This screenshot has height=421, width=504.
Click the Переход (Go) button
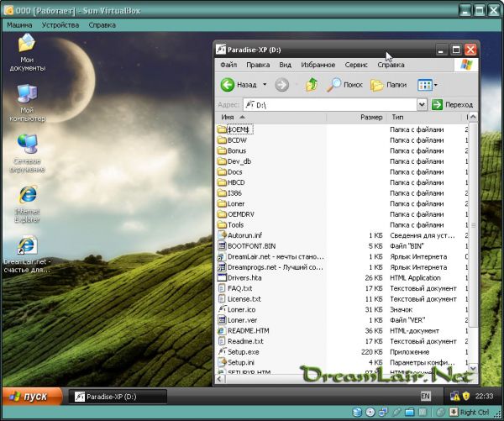coord(453,104)
